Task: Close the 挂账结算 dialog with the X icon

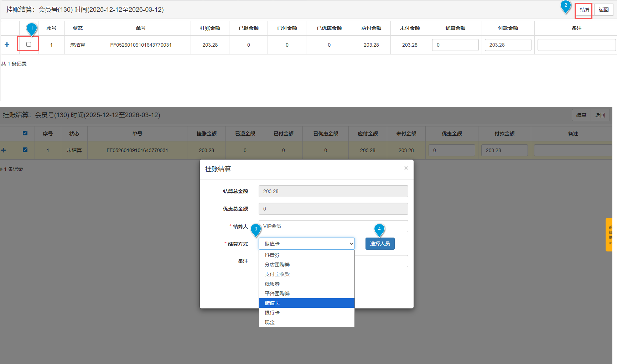Action: (406, 168)
